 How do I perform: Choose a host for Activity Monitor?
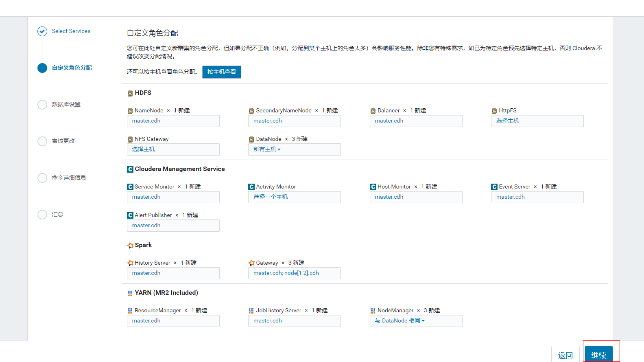271,197
